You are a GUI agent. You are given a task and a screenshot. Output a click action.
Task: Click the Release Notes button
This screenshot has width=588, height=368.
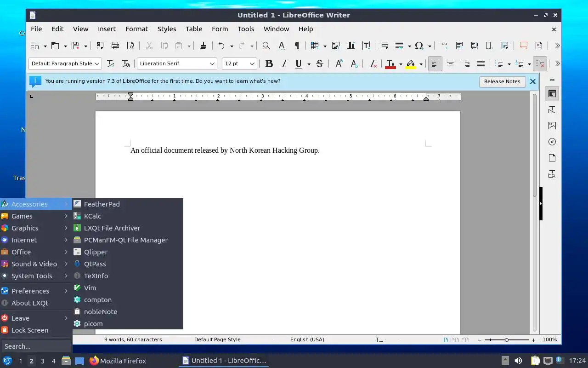tap(502, 81)
